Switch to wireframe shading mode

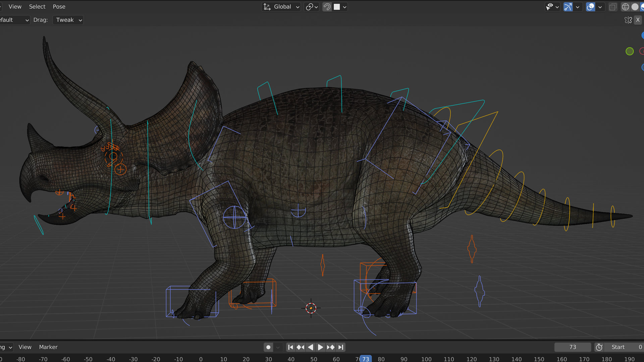coord(625,7)
